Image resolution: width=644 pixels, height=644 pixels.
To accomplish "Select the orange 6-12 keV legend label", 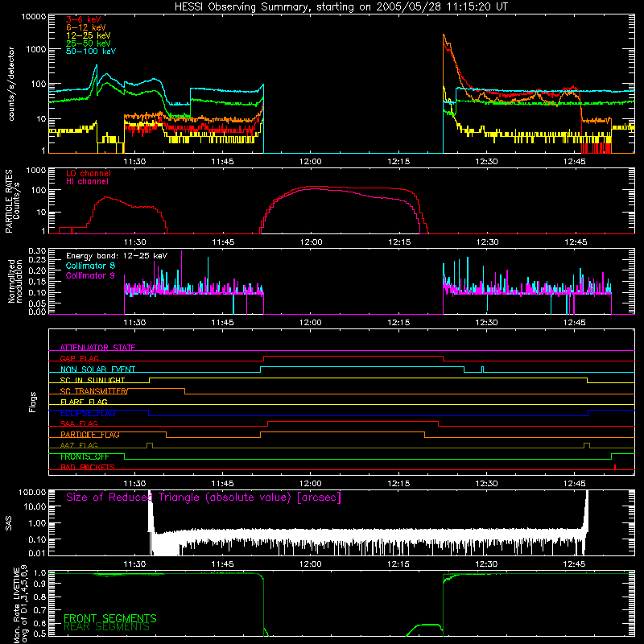I will click(86, 27).
